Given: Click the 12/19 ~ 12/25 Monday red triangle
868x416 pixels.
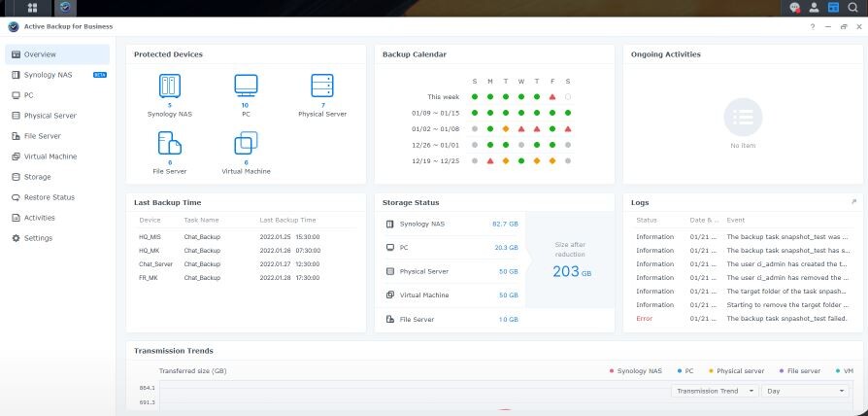Looking at the screenshot, I should click(490, 161).
